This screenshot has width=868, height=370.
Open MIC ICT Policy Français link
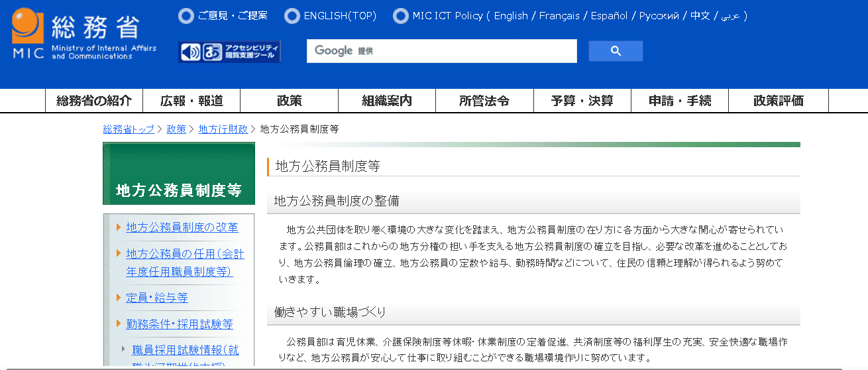point(559,16)
